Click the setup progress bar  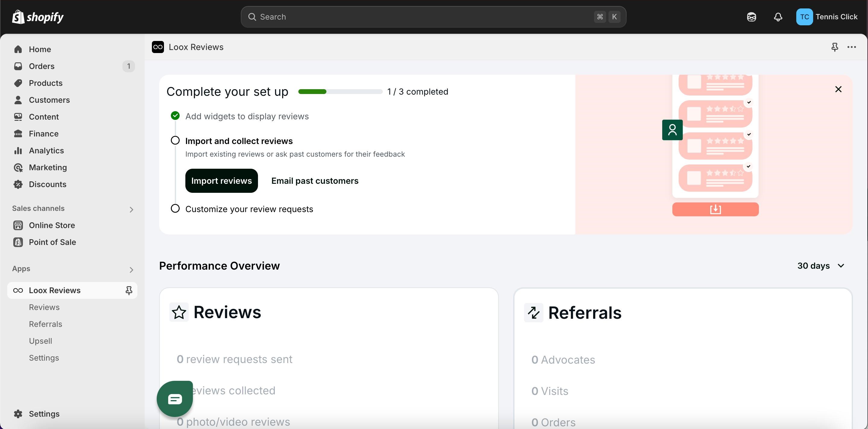340,92
